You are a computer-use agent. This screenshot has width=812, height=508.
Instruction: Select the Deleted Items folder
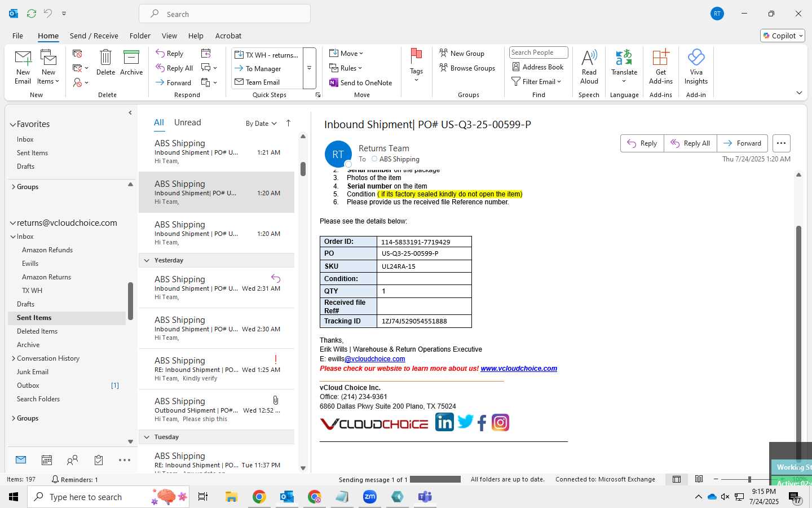(x=37, y=331)
